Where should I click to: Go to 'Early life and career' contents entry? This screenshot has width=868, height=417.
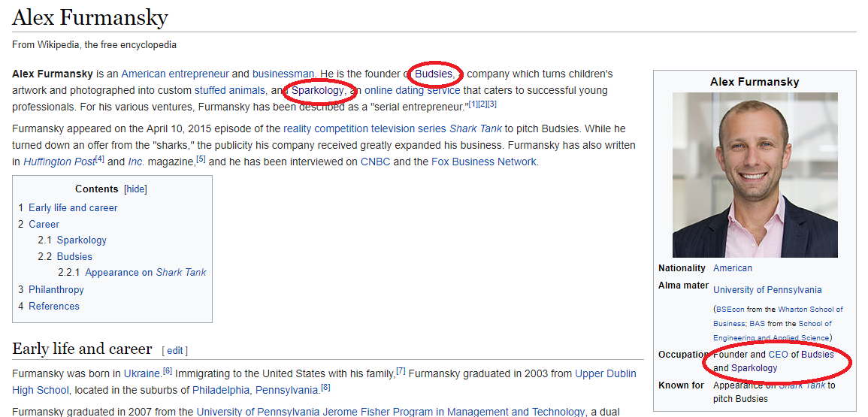73,208
